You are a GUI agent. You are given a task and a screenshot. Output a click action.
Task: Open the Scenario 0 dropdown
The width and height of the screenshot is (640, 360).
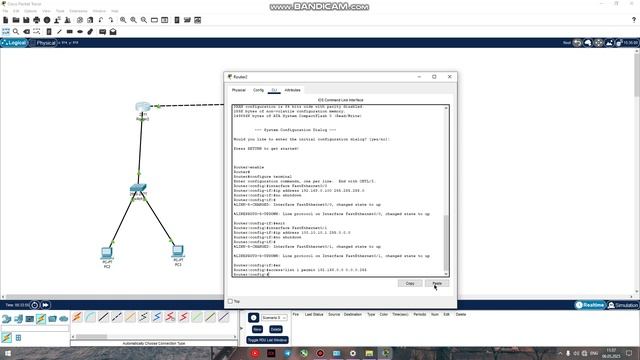point(274,318)
